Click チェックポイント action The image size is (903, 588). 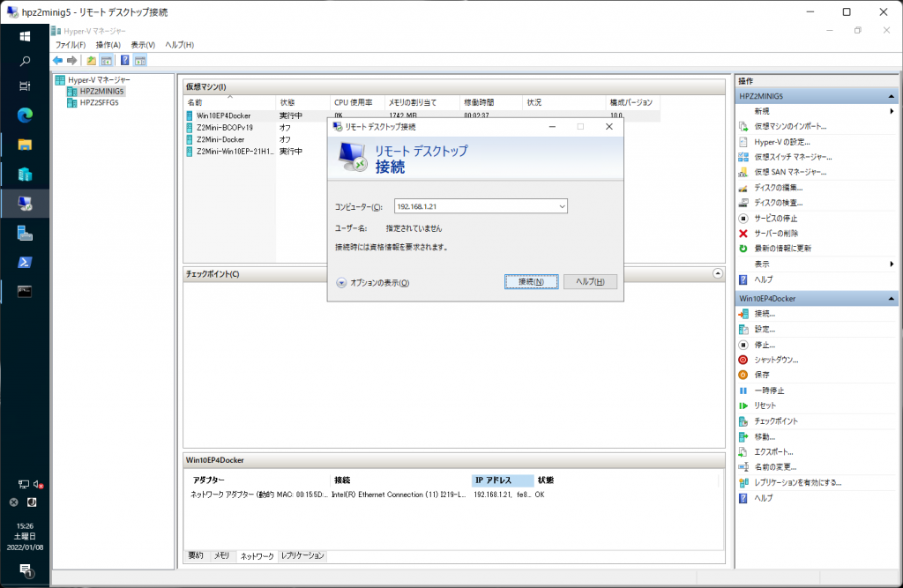click(776, 421)
